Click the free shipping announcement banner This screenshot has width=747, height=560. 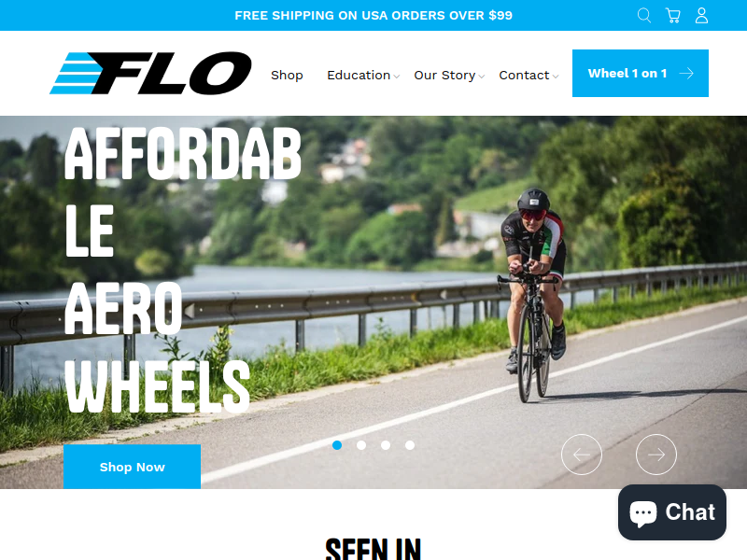tap(373, 15)
